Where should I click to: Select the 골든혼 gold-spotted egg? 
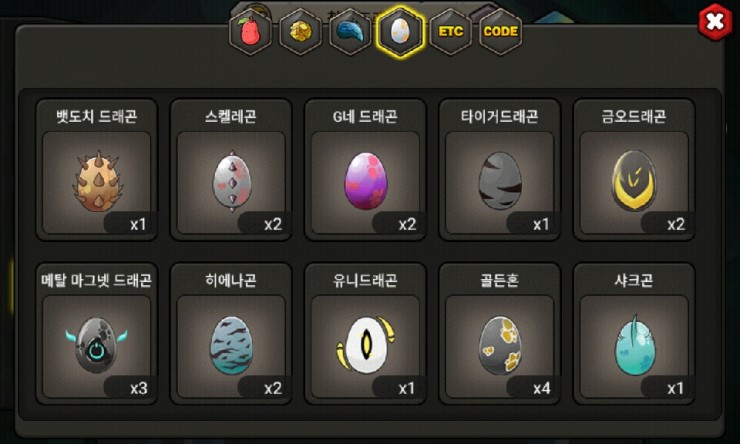pos(500,346)
